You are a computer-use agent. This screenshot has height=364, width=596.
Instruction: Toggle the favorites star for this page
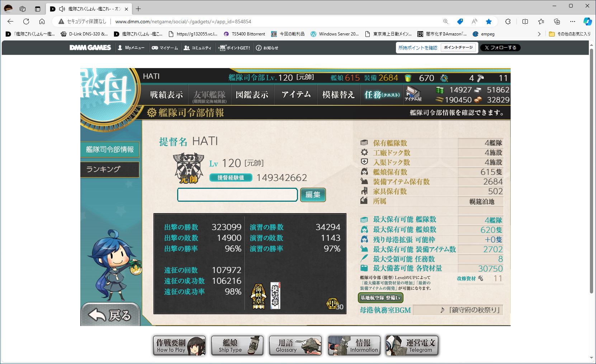(489, 21)
